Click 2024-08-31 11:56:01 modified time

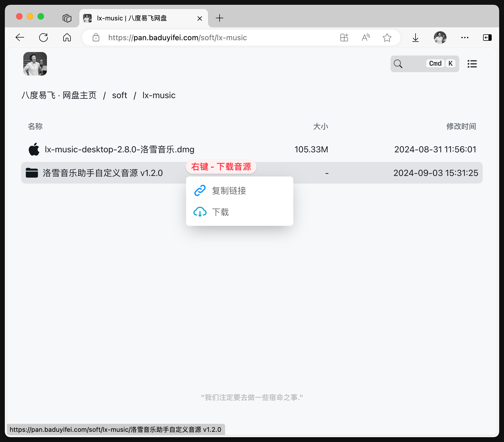point(435,149)
